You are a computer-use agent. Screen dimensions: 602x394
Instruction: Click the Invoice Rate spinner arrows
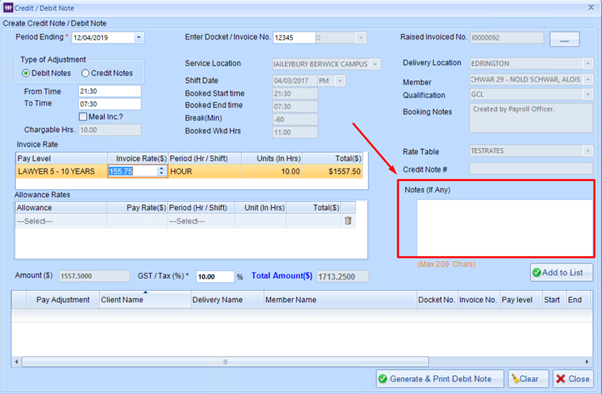coord(162,171)
